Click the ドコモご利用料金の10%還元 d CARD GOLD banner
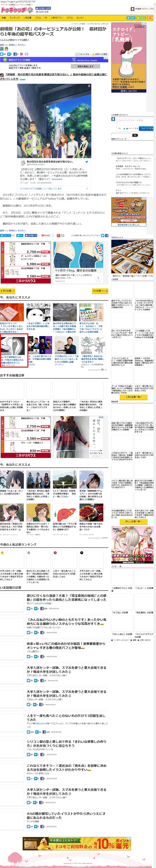The width and height of the screenshot is (156, 868). 77,843
